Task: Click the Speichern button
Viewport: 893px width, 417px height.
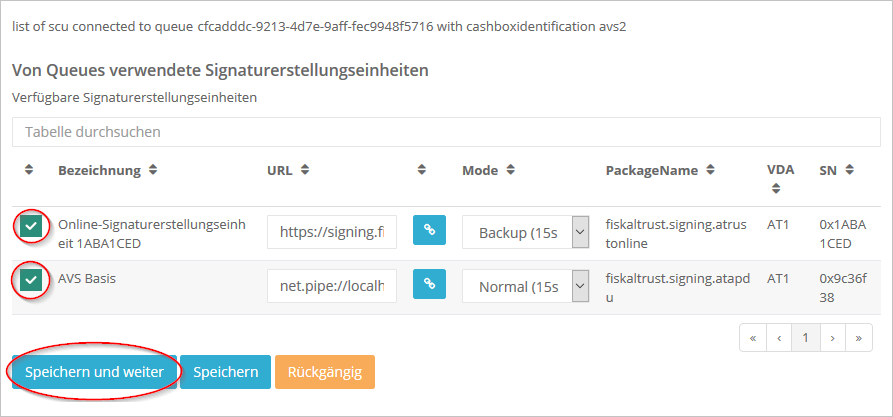Action: 225,372
